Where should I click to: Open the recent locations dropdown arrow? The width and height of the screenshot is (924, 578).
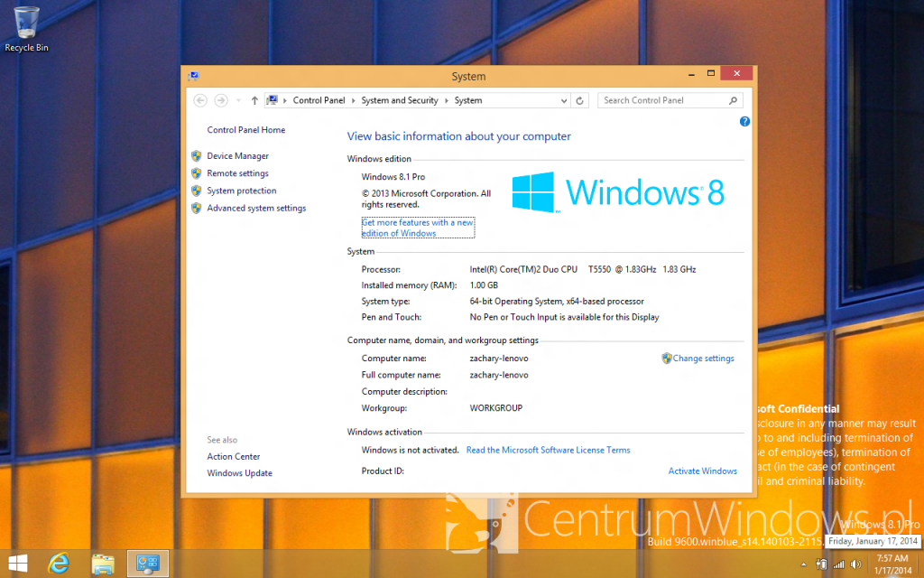(x=238, y=101)
